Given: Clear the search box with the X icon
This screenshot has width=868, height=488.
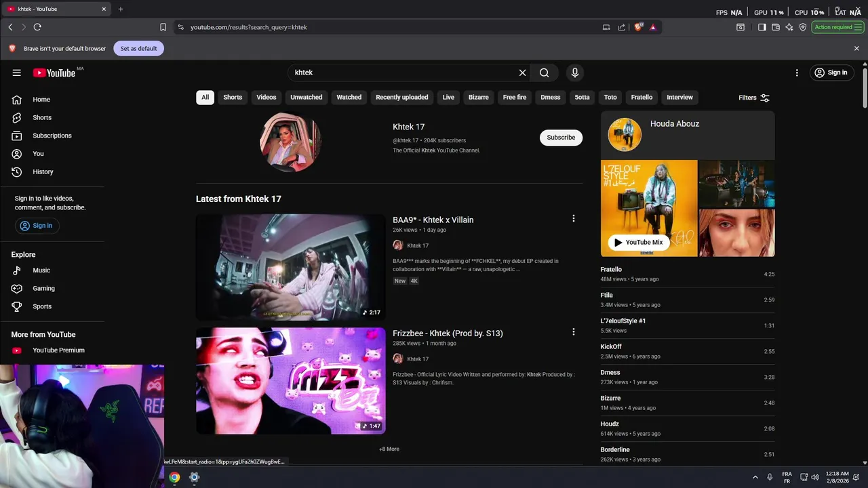Looking at the screenshot, I should [522, 73].
